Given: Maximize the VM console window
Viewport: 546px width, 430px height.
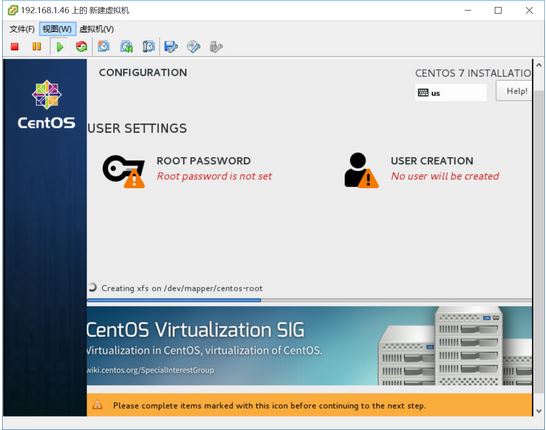Looking at the screenshot, I should [498, 10].
